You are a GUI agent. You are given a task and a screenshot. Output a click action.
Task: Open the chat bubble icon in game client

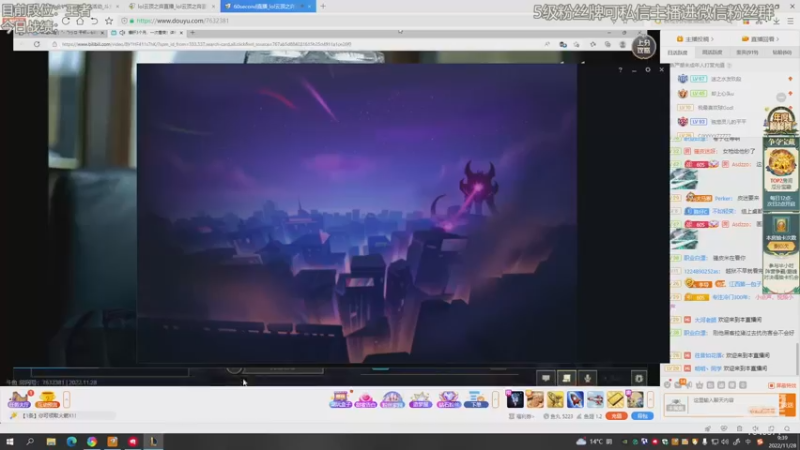(546, 378)
